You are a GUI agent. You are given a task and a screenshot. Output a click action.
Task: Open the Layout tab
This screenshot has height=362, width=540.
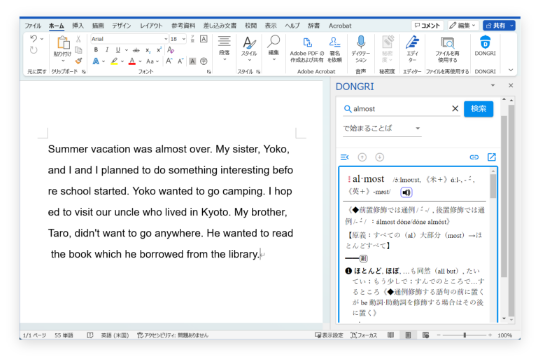(x=151, y=25)
